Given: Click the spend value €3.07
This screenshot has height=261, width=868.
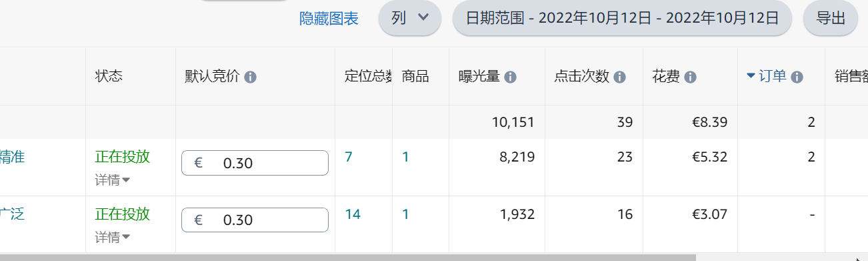Looking at the screenshot, I should 710,214.
